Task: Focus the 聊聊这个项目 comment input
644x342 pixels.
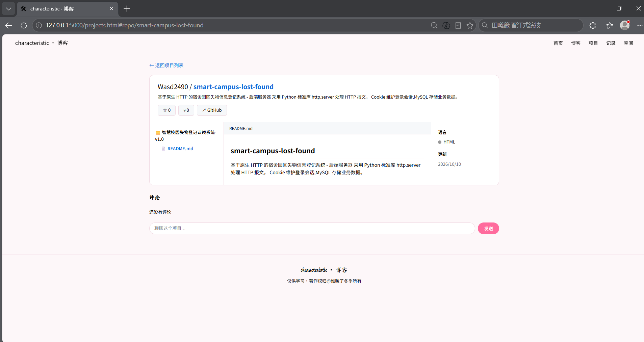Action: tap(312, 229)
